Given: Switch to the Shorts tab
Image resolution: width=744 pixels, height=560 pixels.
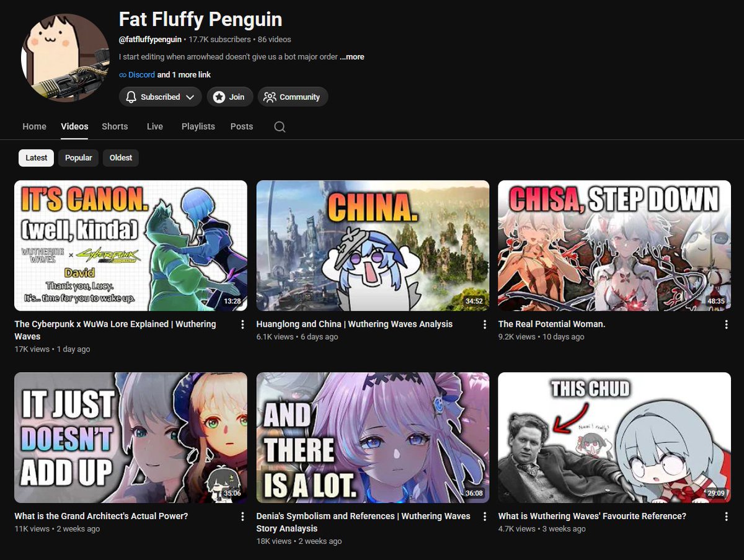Looking at the screenshot, I should click(115, 127).
